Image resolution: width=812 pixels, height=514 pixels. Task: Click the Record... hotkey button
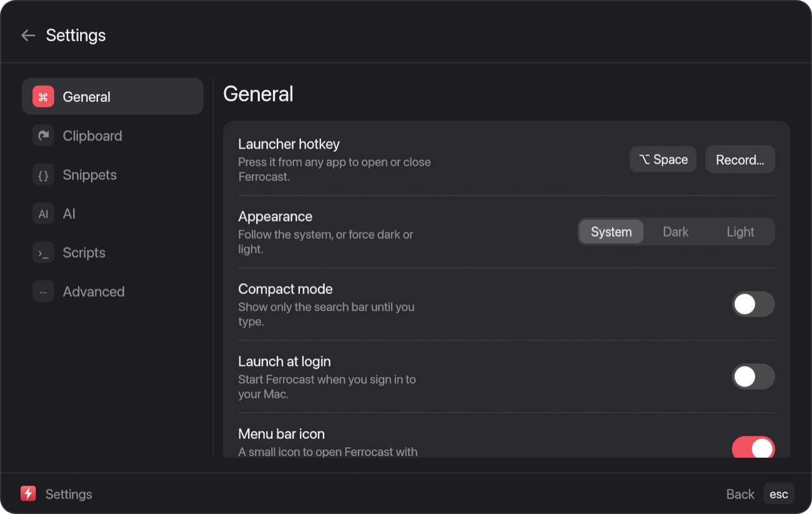[740, 159]
